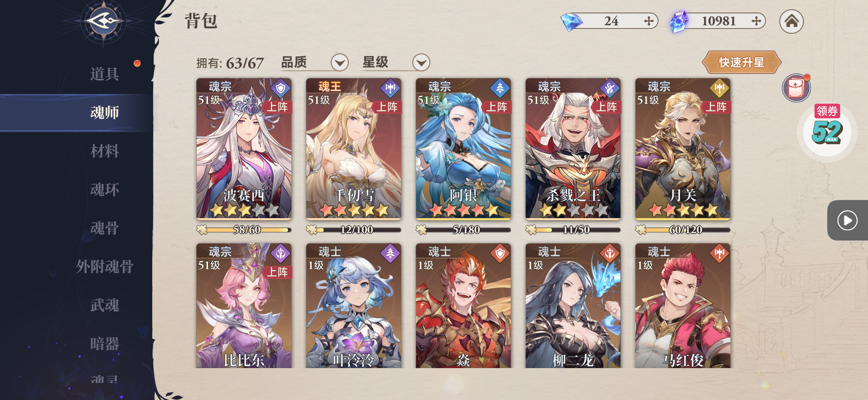Click the video play side button
The image size is (868, 400).
847,221
